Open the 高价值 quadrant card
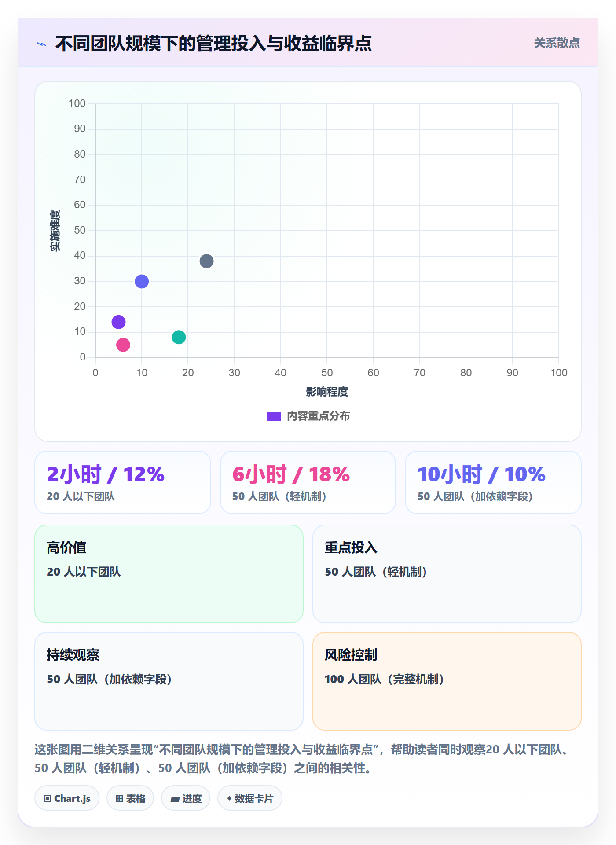 (169, 574)
